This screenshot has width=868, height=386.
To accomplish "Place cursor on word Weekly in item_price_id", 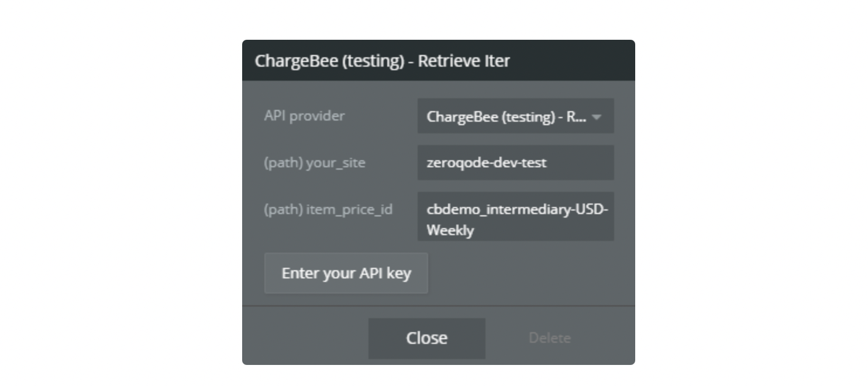I will coord(450,230).
